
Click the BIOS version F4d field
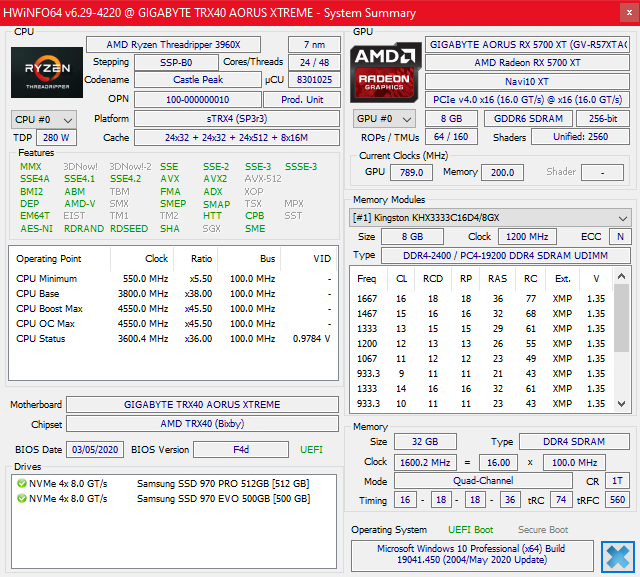[241, 450]
